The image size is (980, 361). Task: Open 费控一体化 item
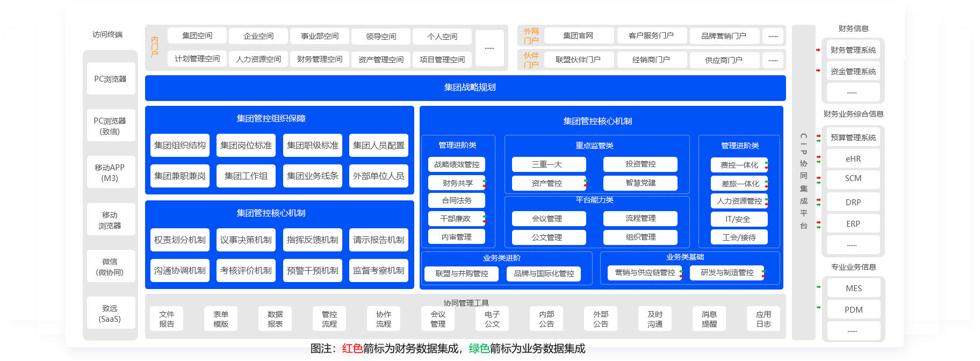tap(739, 165)
